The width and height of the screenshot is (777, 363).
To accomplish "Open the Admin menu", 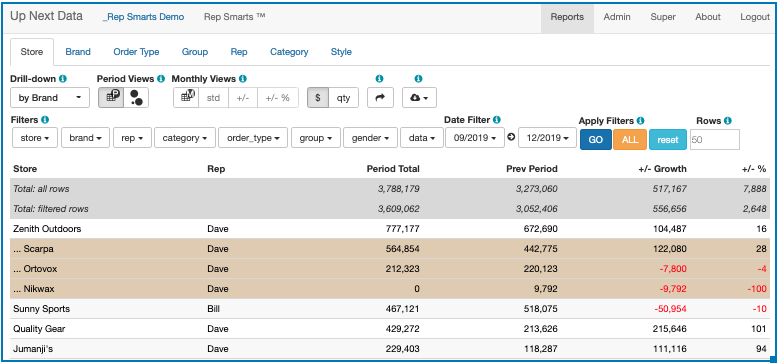I will tap(617, 17).
